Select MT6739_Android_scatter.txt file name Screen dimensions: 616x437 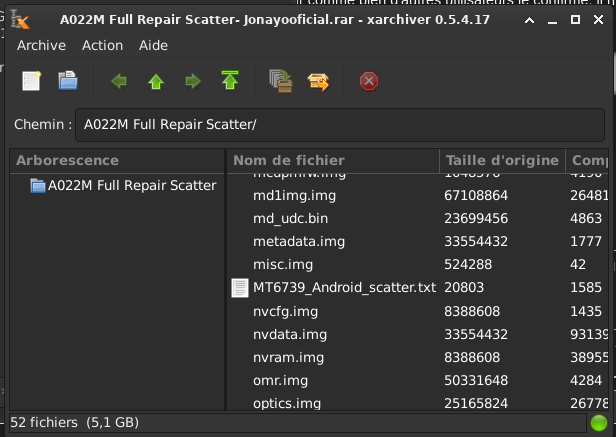coord(344,288)
